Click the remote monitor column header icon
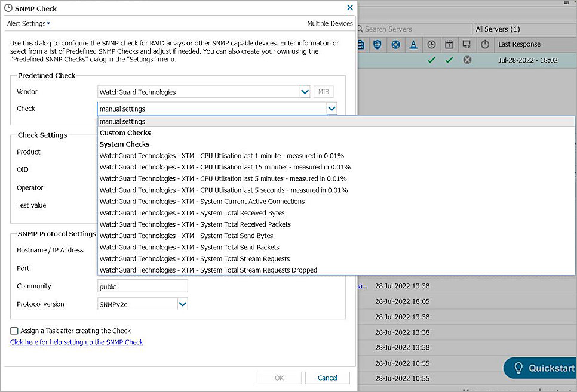 pos(467,44)
